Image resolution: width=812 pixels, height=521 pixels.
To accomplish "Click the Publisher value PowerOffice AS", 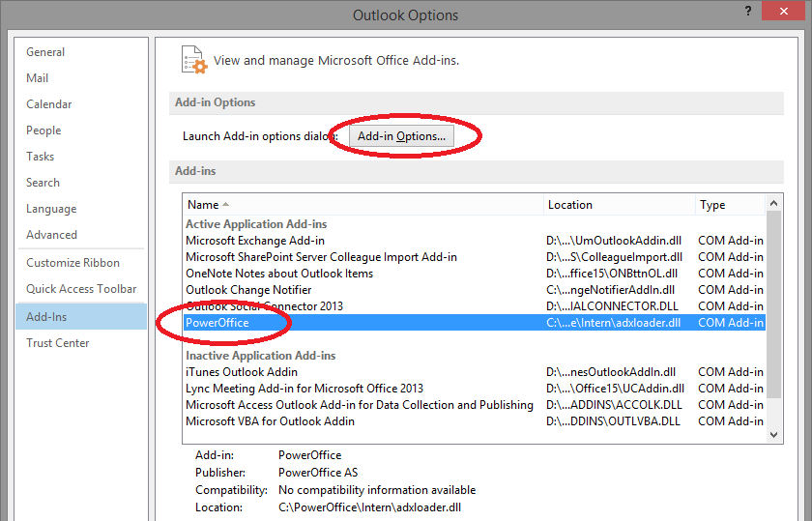I will (318, 473).
